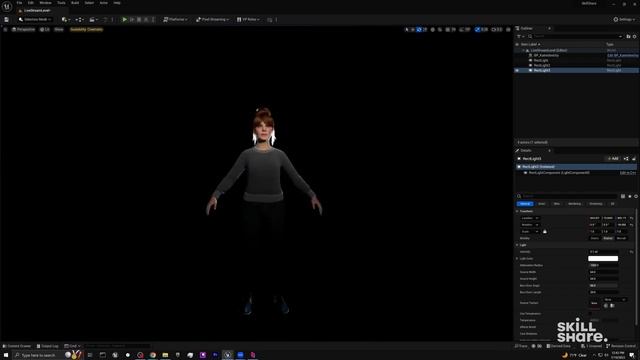Click the Add component button
Viewport: 640px width, 360px height.
pyautogui.click(x=613, y=159)
